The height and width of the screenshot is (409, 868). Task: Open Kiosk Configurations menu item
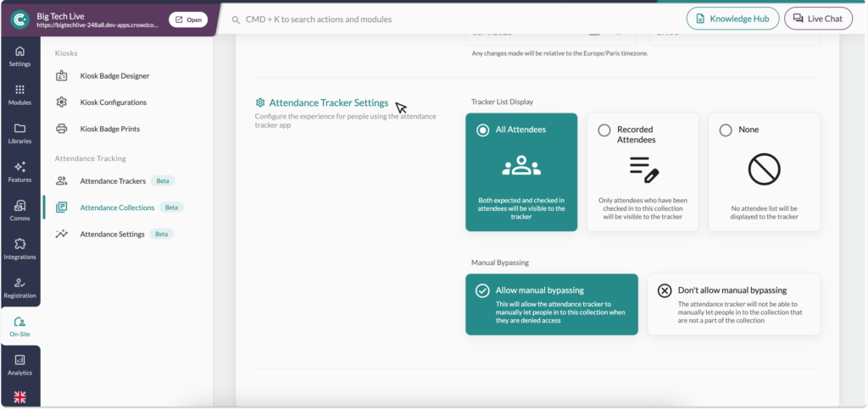[x=113, y=102]
